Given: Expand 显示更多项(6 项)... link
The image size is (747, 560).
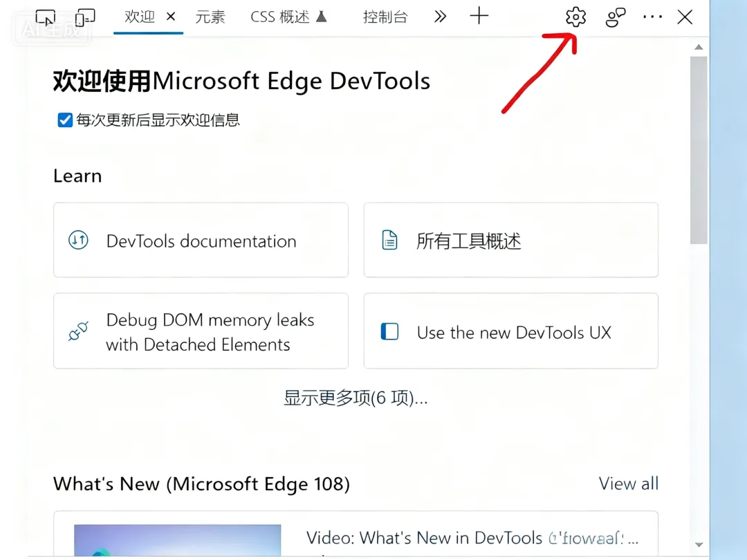Looking at the screenshot, I should [356, 398].
